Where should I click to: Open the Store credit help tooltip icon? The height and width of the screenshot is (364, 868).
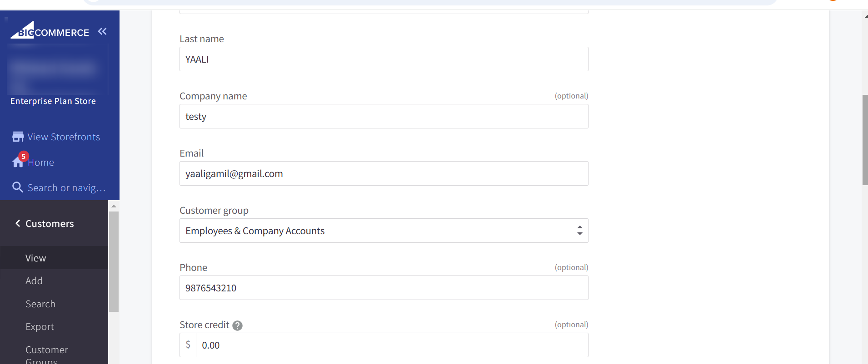(237, 325)
